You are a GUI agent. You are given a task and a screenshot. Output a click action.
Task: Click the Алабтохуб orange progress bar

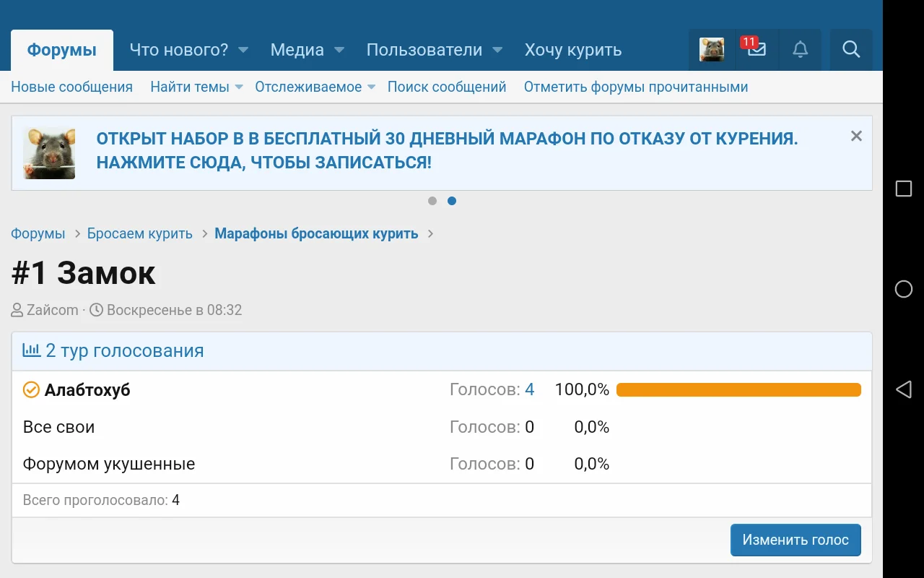[738, 389]
